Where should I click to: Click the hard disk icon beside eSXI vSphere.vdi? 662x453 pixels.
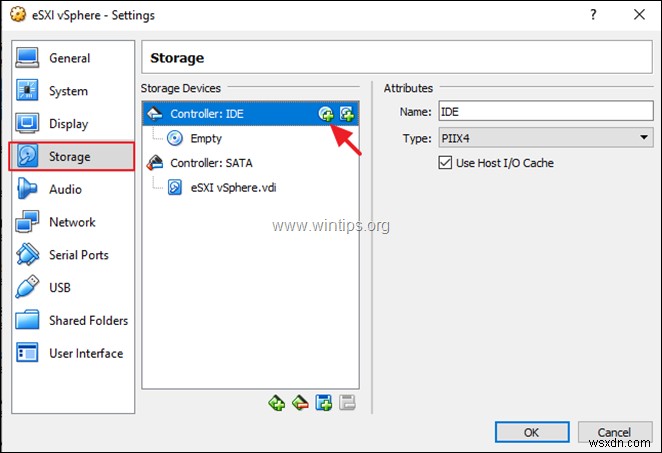click(x=175, y=187)
